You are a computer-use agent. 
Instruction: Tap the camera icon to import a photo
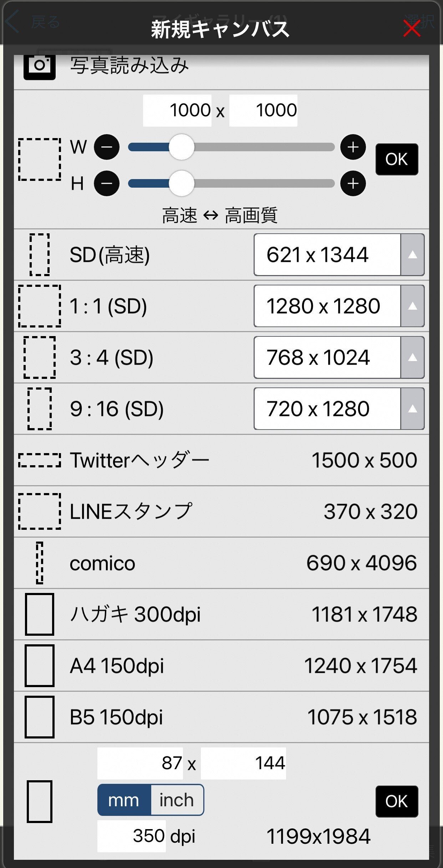[x=39, y=66]
